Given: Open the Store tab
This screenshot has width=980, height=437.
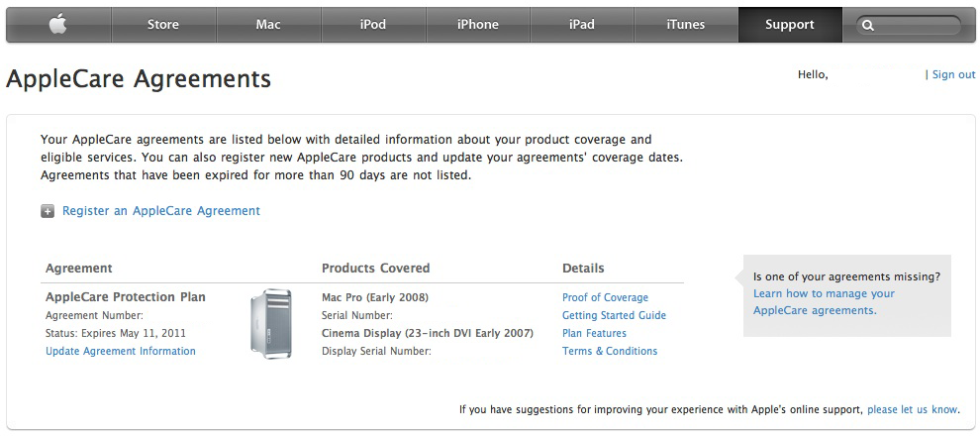Looking at the screenshot, I should tap(163, 25).
